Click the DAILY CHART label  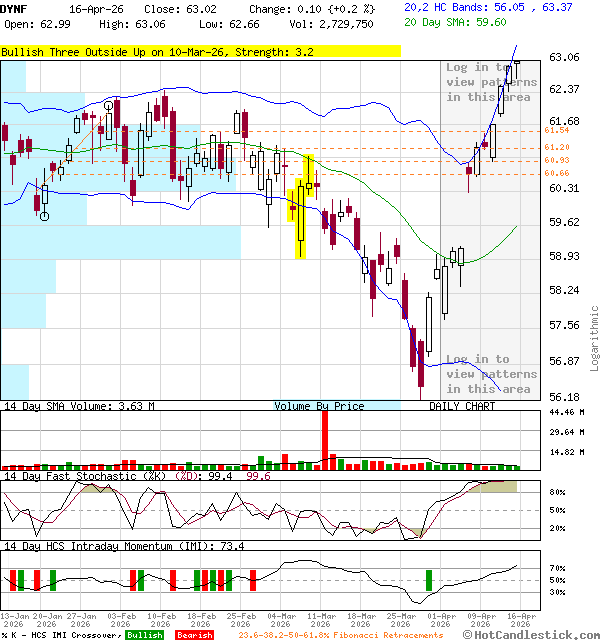point(462,406)
